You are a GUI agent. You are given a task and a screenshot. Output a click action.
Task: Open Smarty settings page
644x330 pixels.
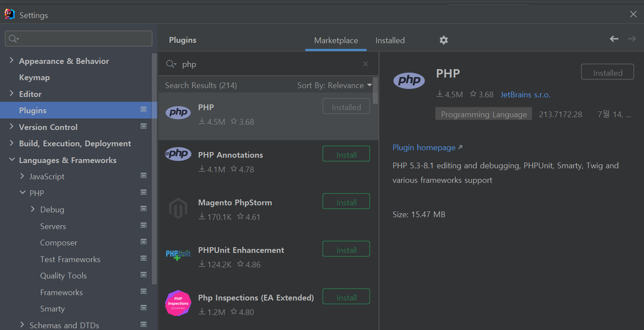tap(52, 309)
